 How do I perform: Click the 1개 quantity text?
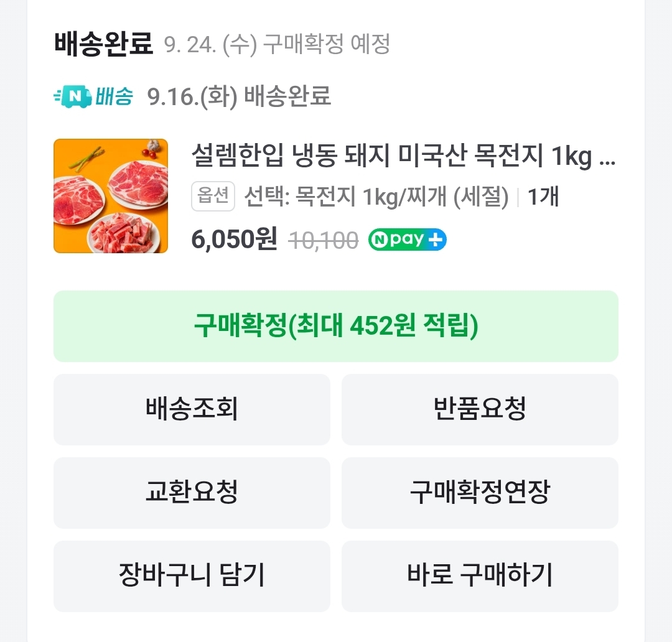click(x=543, y=197)
